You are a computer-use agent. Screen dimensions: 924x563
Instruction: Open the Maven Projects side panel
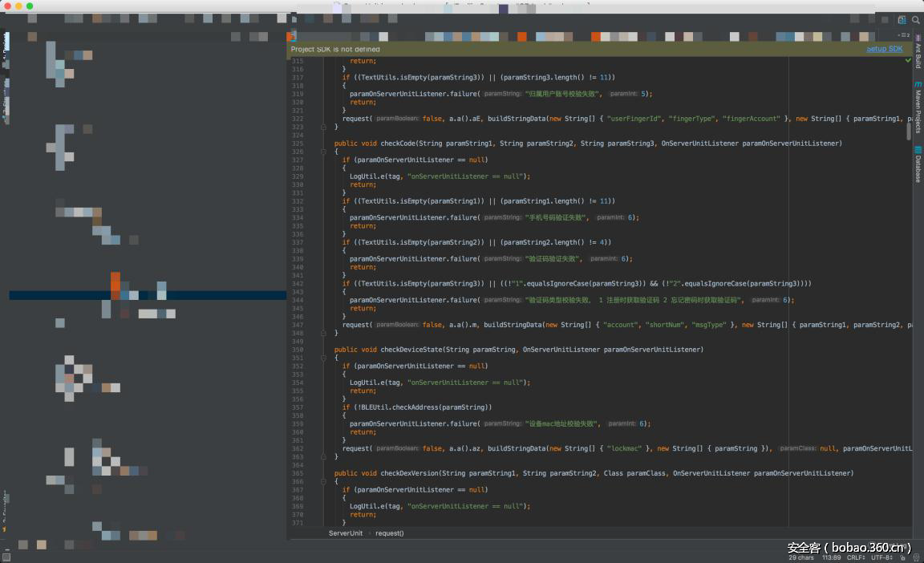[918, 107]
